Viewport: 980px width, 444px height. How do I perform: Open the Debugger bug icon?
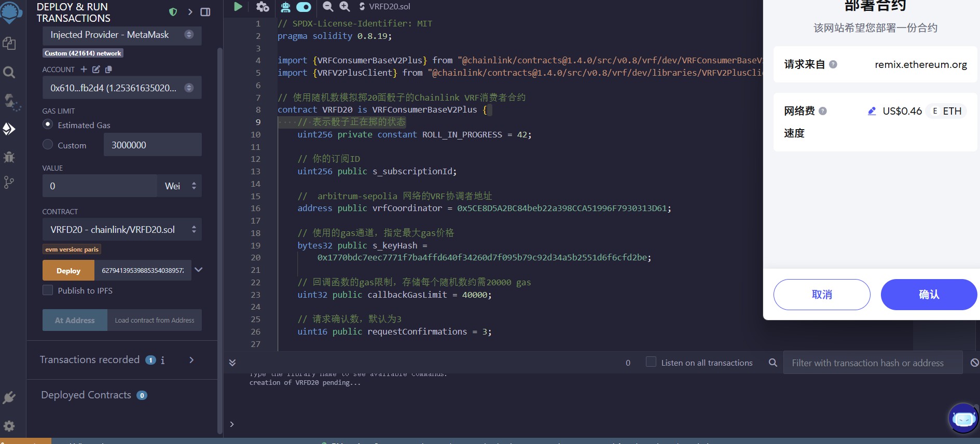(9, 157)
